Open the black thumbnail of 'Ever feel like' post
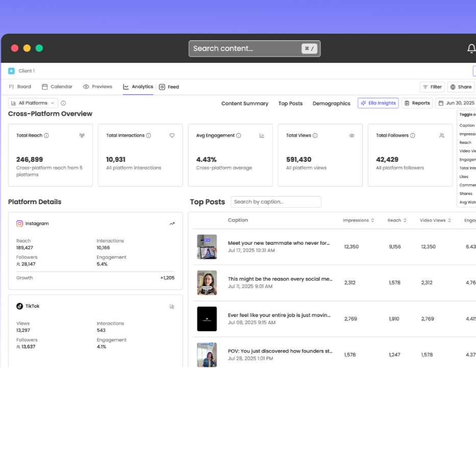This screenshot has height=476, width=476. 207,319
